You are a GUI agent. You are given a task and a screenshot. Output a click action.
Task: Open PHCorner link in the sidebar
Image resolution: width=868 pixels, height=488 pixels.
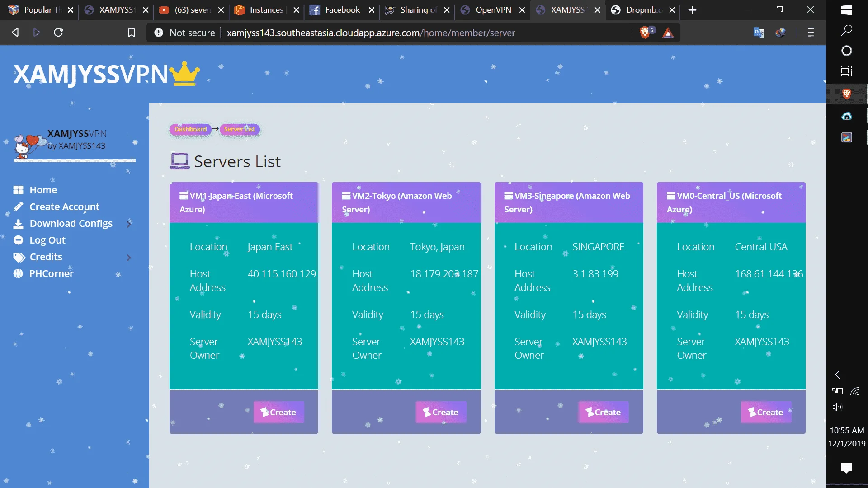51,273
